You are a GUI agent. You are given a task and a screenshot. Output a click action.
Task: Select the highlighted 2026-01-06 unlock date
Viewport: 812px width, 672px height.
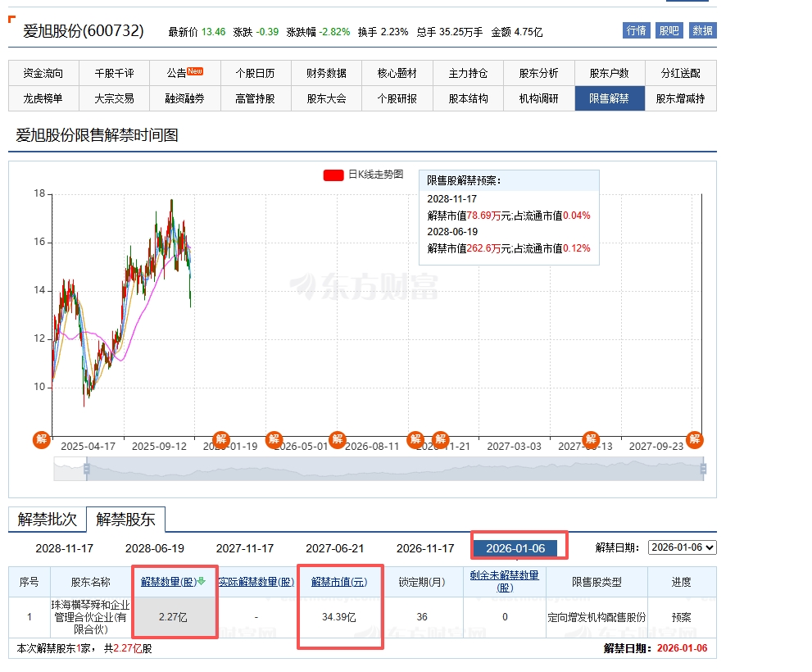(x=515, y=548)
